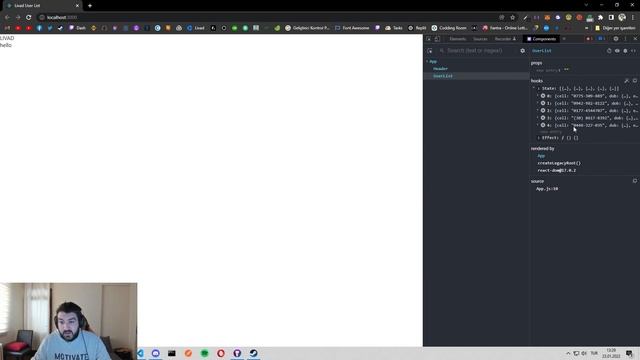This screenshot has width=640, height=360.
Task: Open the Steam icon in taskbar
Action: pyautogui.click(x=253, y=353)
